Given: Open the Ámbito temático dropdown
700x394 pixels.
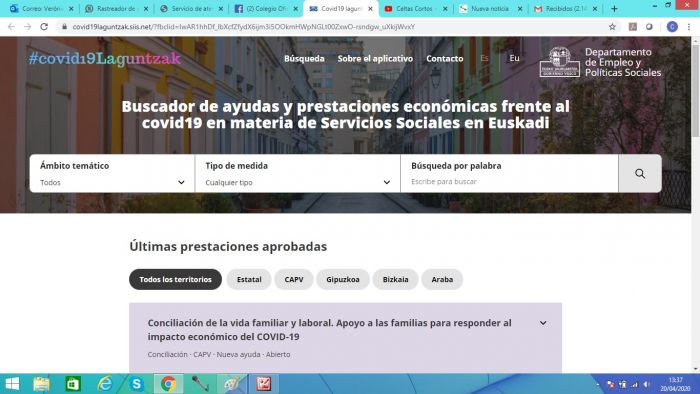Looking at the screenshot, I should [112, 174].
